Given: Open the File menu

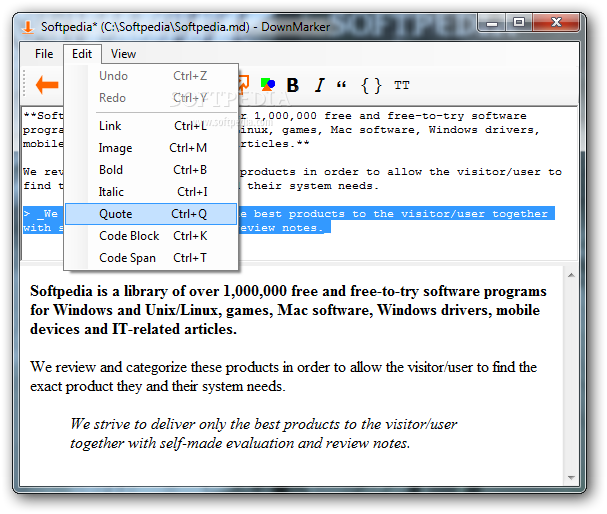Looking at the screenshot, I should coord(44,54).
